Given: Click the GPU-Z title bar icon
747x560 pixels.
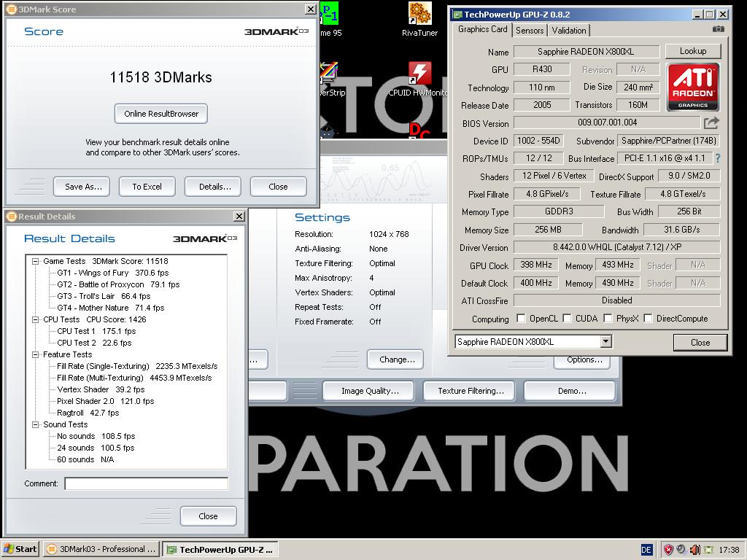Looking at the screenshot, I should click(457, 15).
